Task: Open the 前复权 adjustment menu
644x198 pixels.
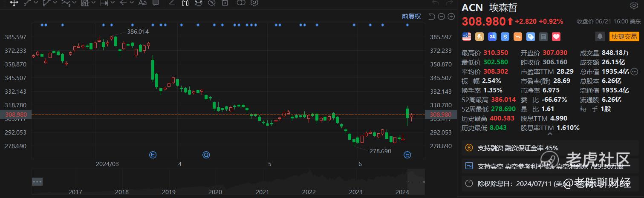Action: pos(411,17)
